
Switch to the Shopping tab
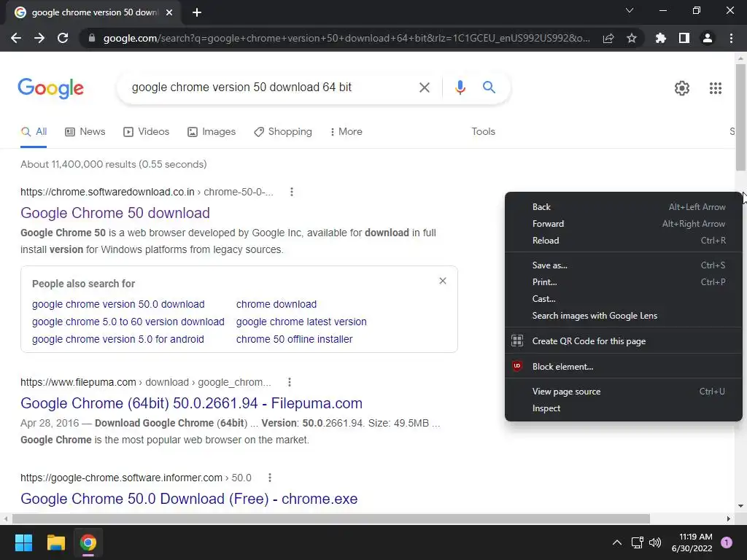283,131
